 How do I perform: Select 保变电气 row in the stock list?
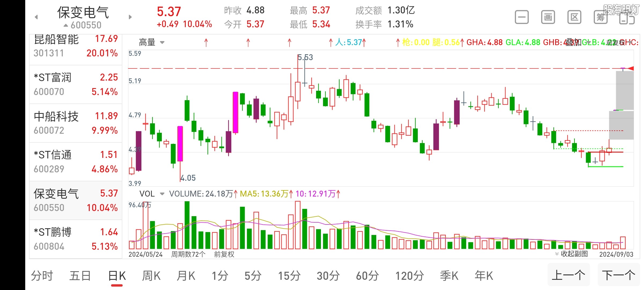(76, 201)
